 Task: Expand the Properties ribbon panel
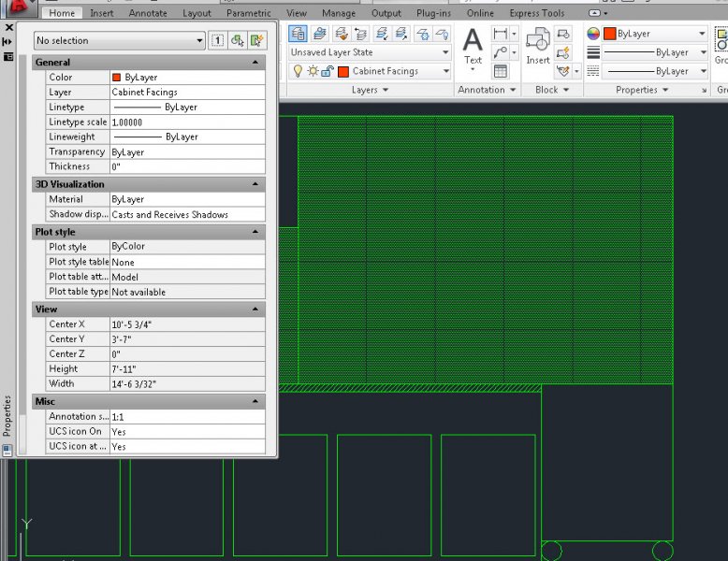[642, 90]
